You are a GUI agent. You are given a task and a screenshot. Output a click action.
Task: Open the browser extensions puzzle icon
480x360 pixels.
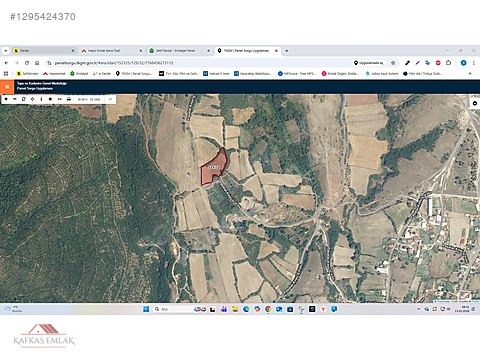coord(448,63)
